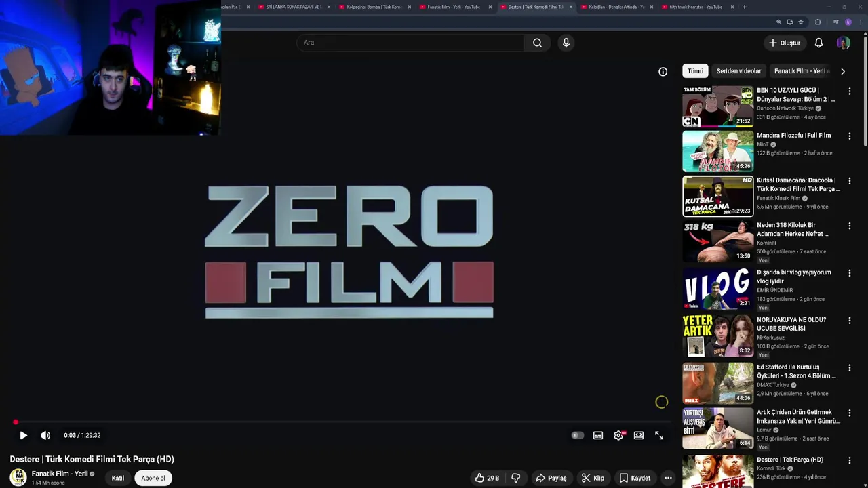The image size is (868, 488).
Task: Open the browser profile avatar
Action: 848,22
